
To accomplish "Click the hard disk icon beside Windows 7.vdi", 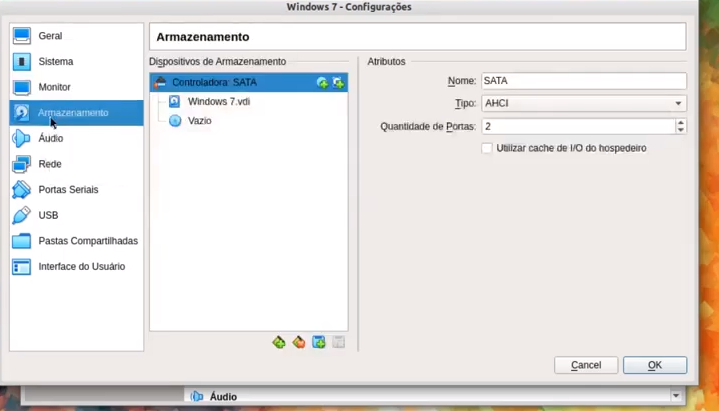I will coord(175,101).
